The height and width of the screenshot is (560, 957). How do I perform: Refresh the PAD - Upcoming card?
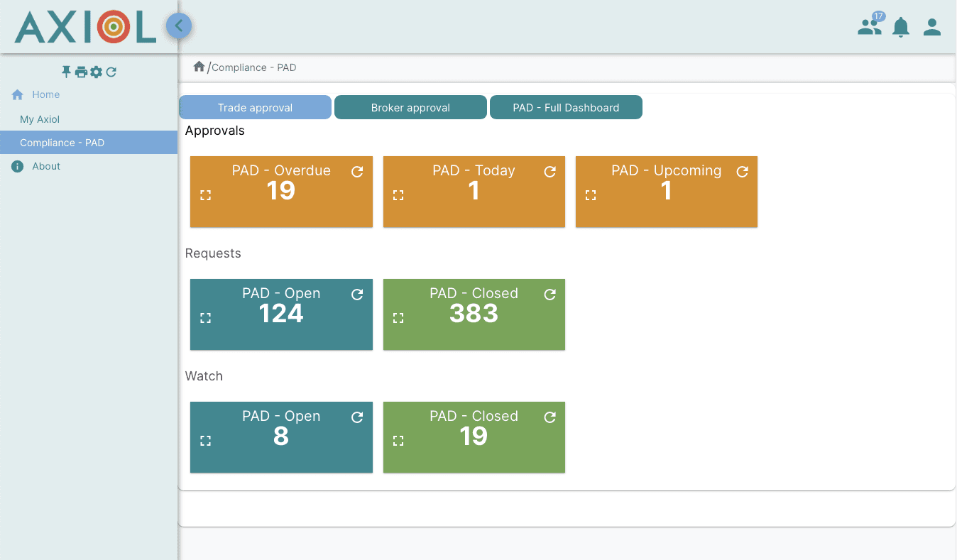click(x=743, y=172)
